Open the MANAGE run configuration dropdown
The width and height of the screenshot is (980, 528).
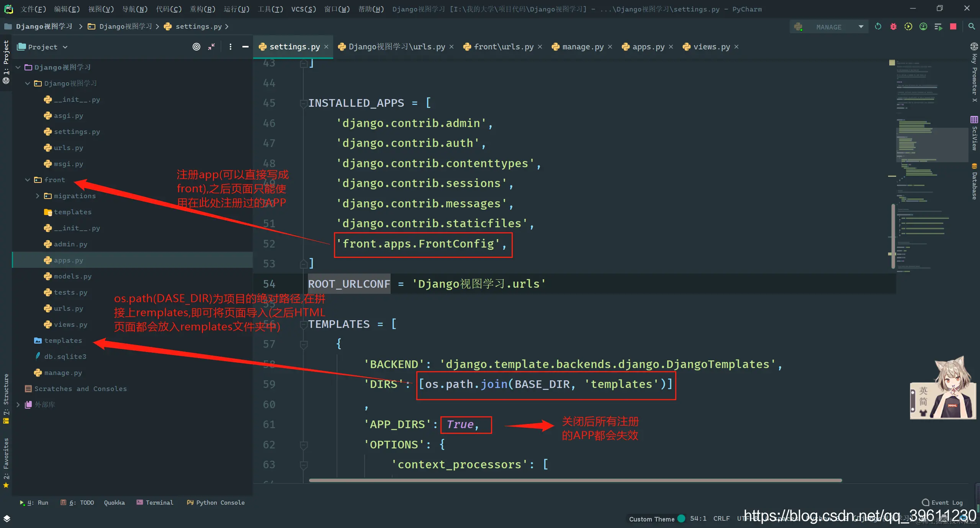click(x=829, y=27)
